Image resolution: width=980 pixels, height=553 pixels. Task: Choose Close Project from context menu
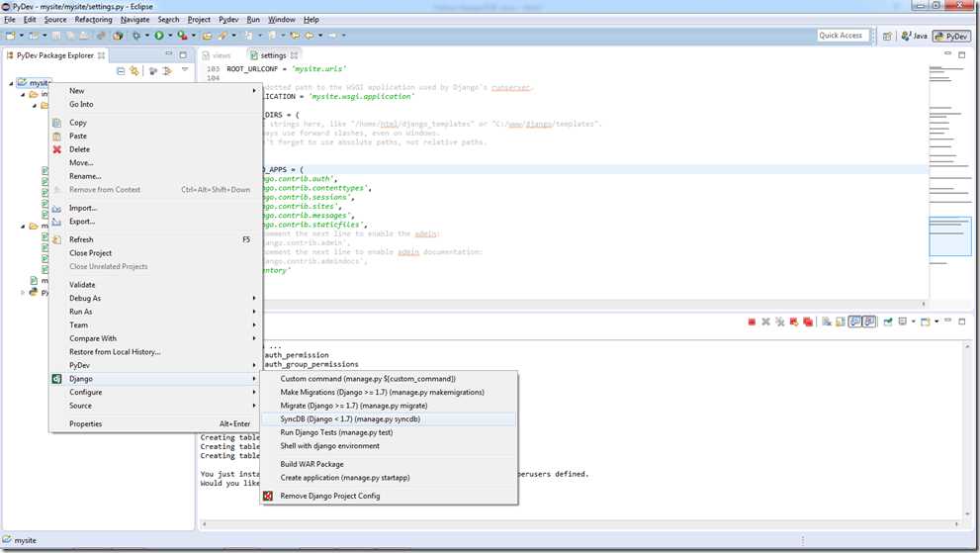pos(155,252)
